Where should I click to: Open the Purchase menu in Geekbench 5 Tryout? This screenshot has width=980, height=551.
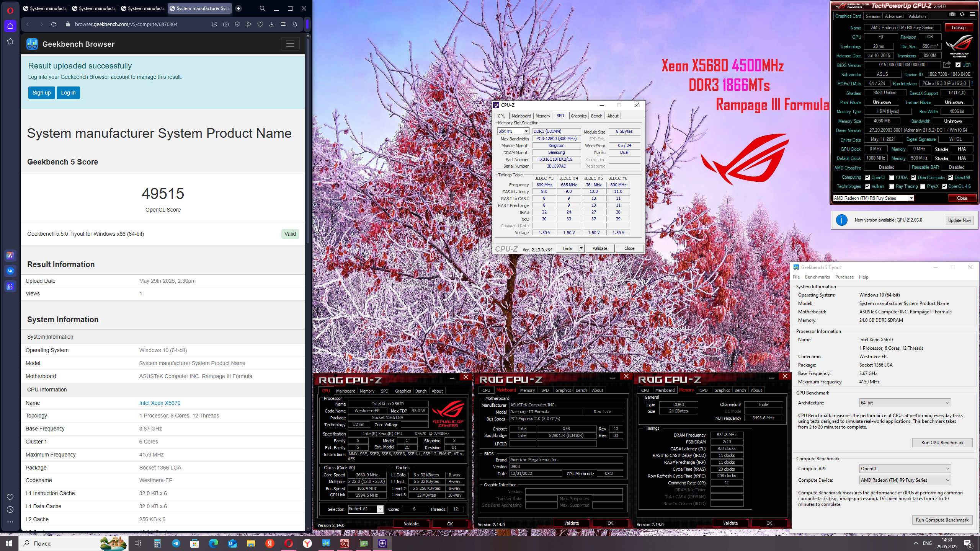tap(844, 277)
